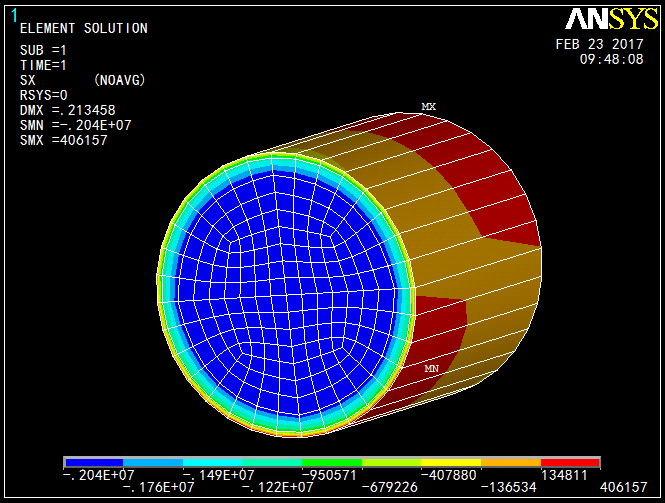Click the SX (NOAVG) stress component label
665x503 pixels.
83,80
